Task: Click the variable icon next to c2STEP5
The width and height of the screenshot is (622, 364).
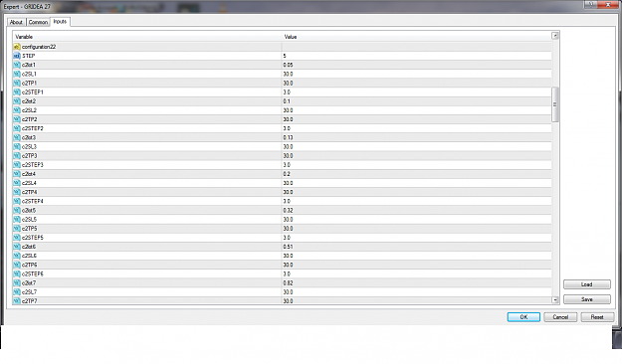Action: pyautogui.click(x=17, y=238)
